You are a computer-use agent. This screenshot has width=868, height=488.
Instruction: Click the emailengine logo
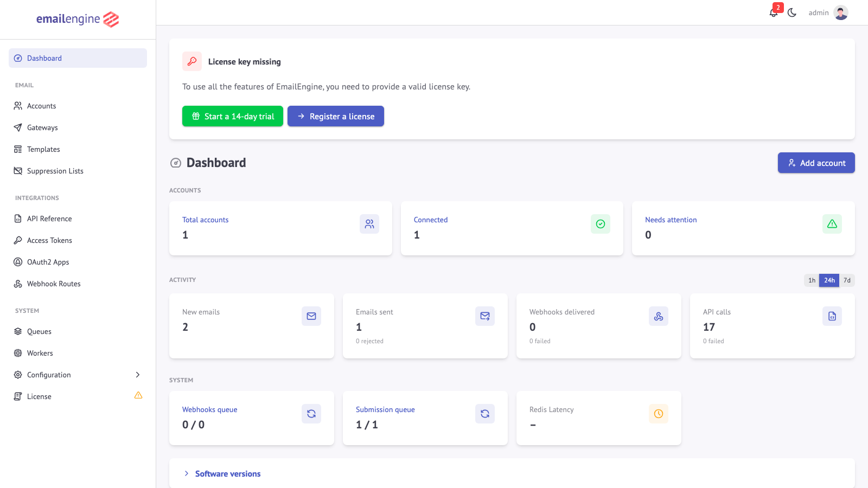coord(78,20)
